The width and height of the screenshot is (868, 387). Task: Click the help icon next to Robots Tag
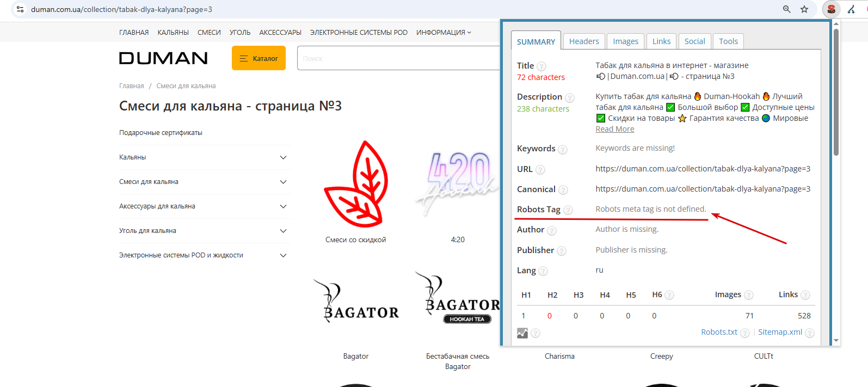(x=568, y=210)
